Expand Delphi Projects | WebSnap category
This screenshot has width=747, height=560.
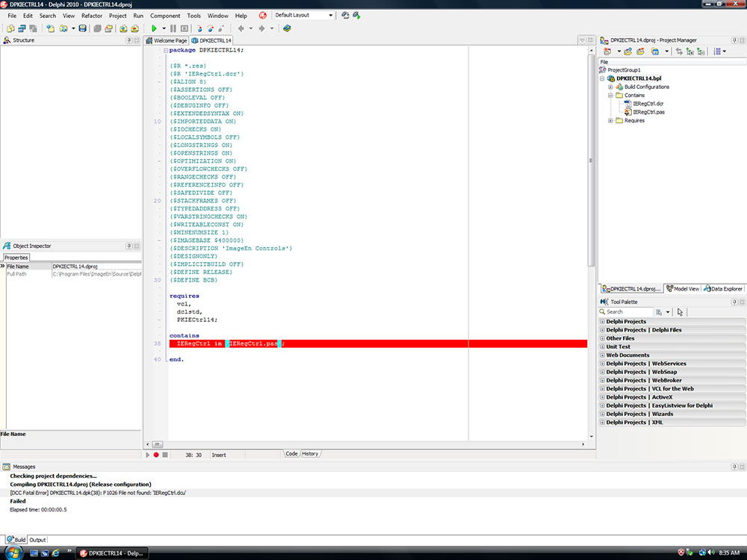pos(603,373)
